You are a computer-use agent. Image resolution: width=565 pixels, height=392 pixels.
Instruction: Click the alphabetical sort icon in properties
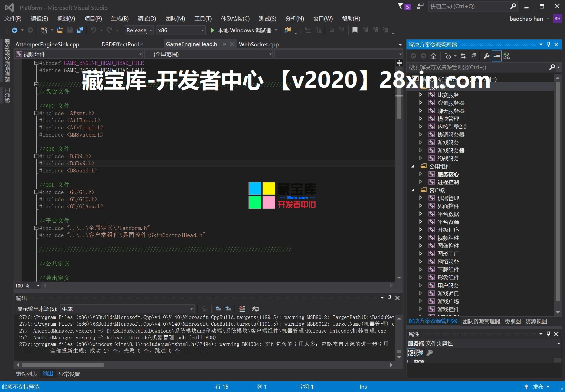pyautogui.click(x=420, y=353)
